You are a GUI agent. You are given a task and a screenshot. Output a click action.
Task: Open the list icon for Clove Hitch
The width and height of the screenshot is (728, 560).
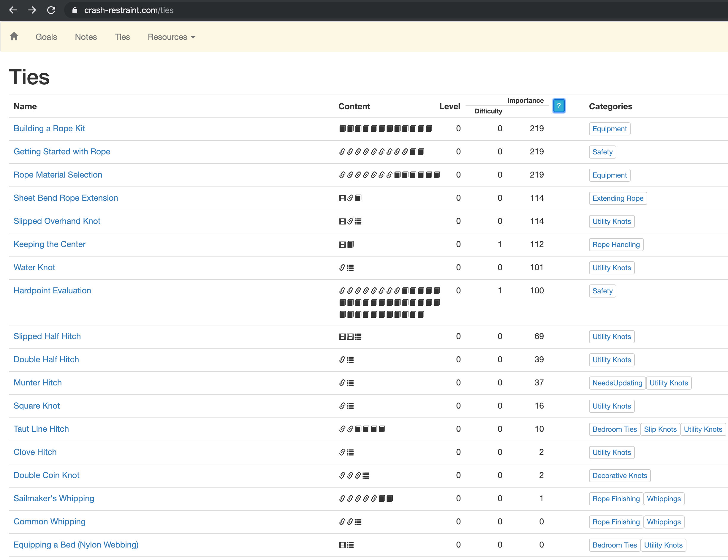[x=350, y=452]
